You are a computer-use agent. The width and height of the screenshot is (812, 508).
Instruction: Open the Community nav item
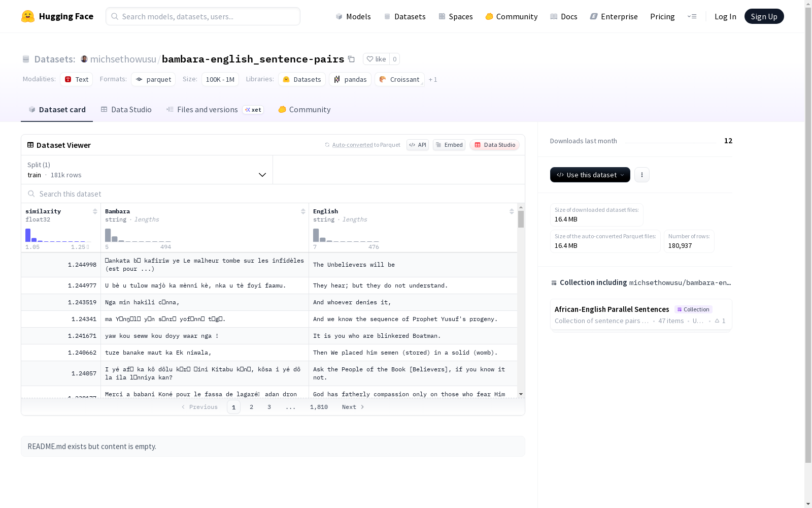coord(512,16)
